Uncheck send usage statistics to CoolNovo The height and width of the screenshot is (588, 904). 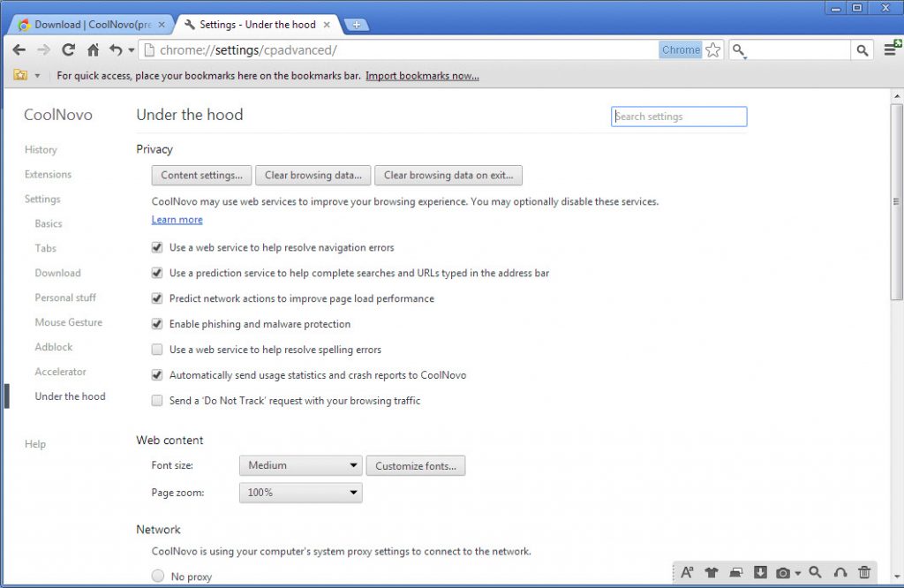coord(157,374)
